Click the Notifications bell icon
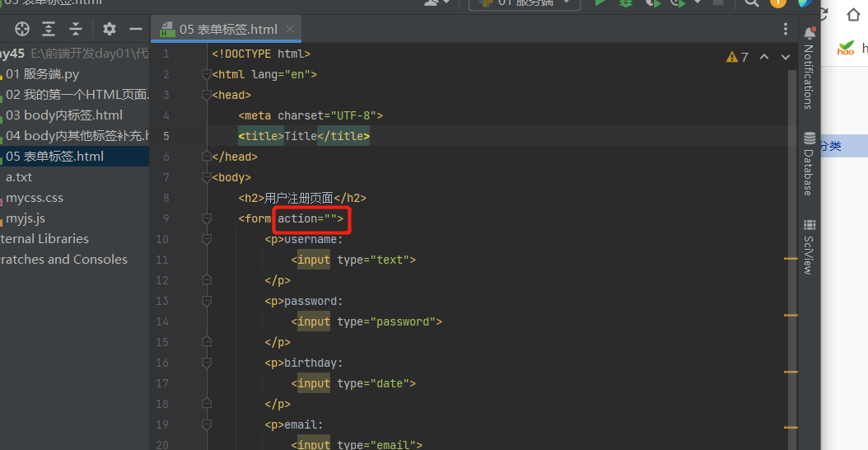Viewport: 868px width, 450px height. [810, 33]
